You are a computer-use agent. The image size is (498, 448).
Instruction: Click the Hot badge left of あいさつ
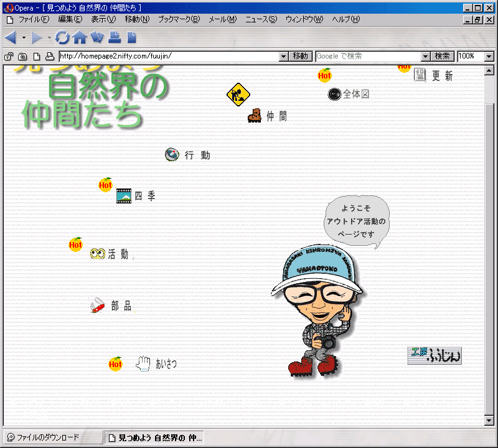(115, 364)
